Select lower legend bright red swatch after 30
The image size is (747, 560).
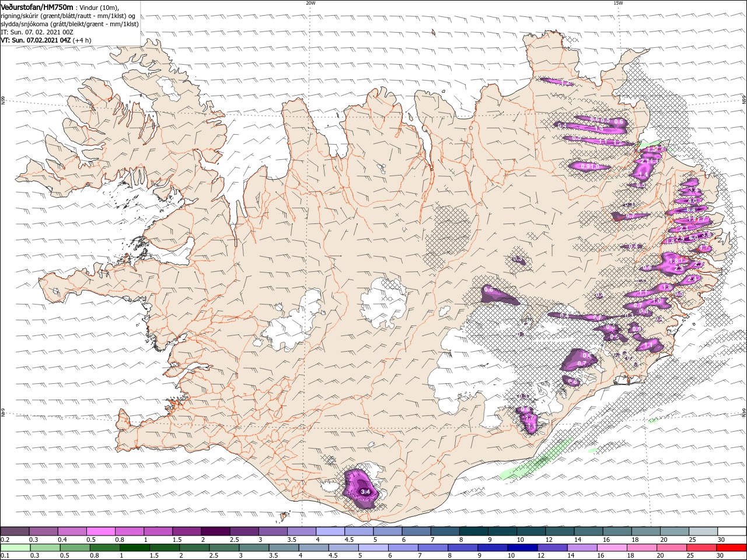pos(732,548)
